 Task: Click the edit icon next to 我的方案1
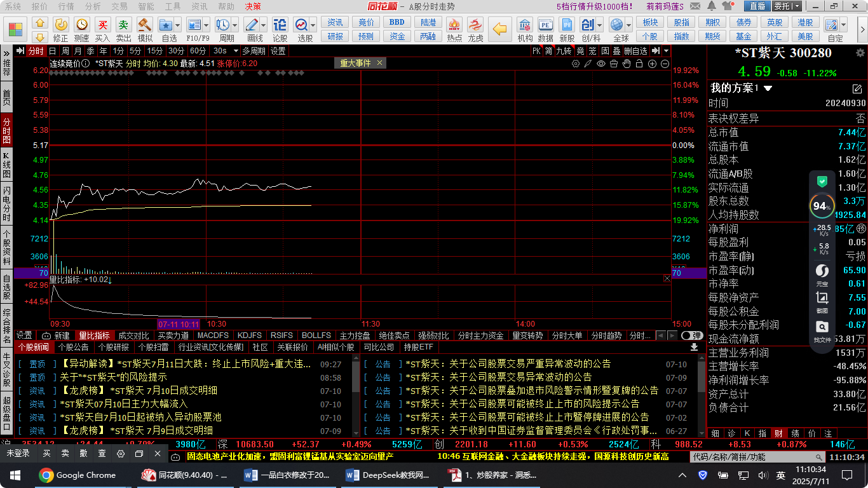point(857,88)
